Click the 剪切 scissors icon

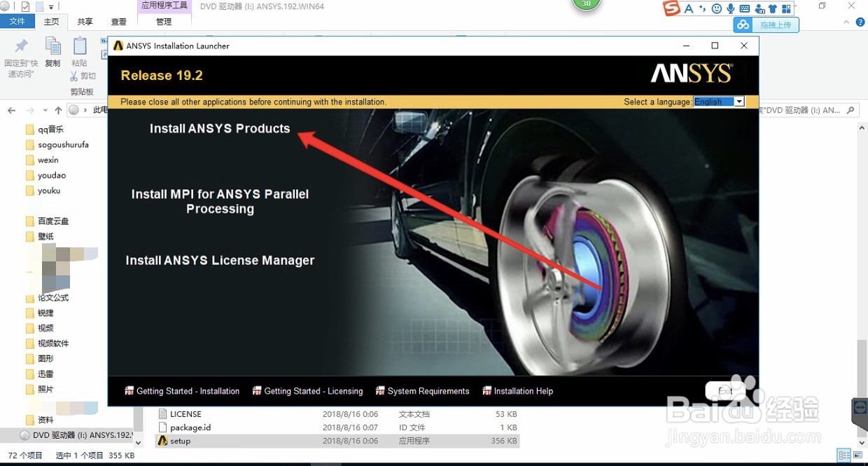[x=74, y=76]
